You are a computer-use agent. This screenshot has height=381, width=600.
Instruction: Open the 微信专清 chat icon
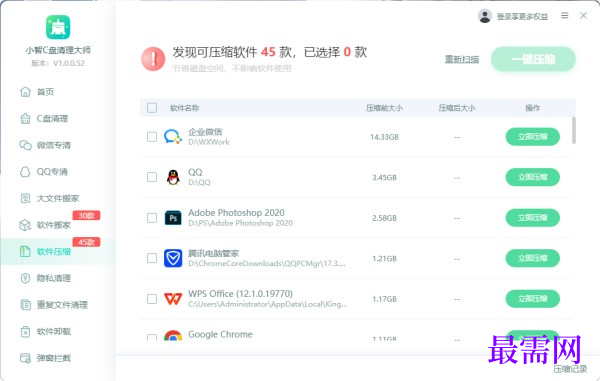tap(25, 145)
